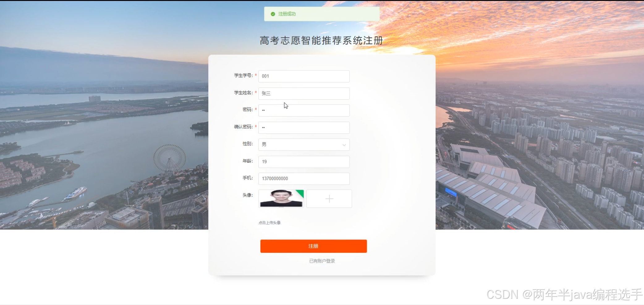The width and height of the screenshot is (644, 305).
Task: Click the 年龄 input field
Action: [304, 162]
